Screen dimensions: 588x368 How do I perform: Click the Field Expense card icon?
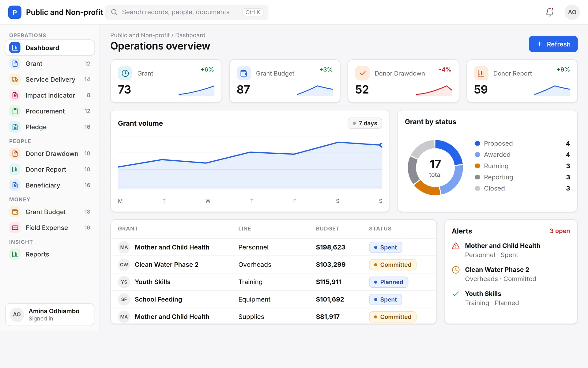coord(15,228)
